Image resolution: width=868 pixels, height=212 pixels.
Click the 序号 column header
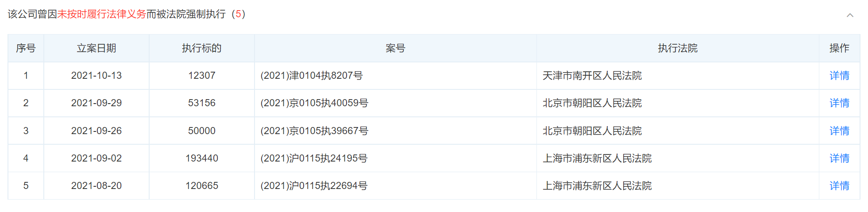pos(26,48)
